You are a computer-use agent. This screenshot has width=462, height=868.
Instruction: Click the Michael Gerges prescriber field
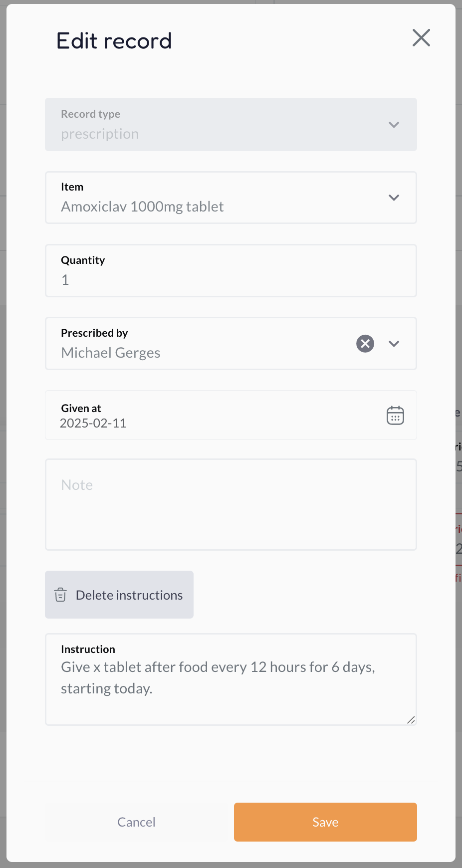coord(200,344)
